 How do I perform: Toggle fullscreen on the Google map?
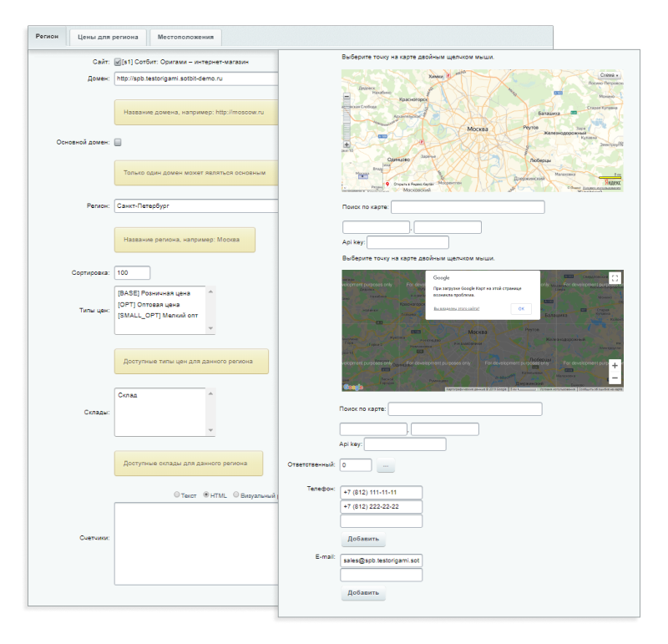615,278
